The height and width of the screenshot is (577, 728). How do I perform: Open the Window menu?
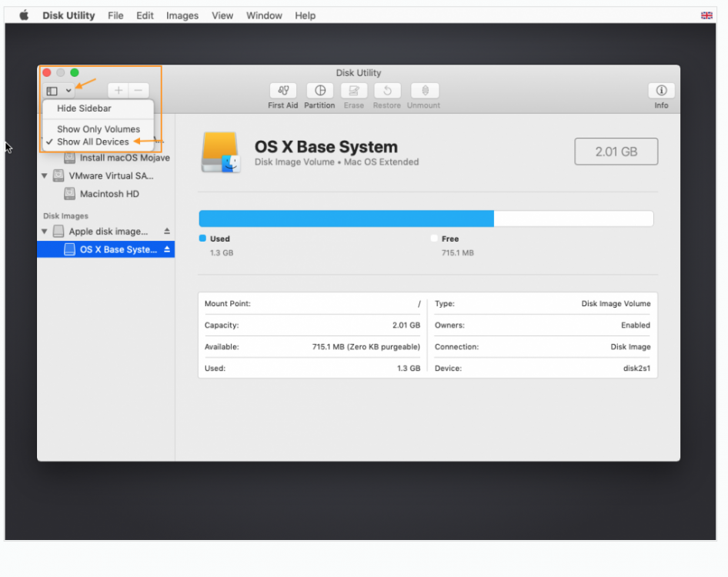(264, 15)
